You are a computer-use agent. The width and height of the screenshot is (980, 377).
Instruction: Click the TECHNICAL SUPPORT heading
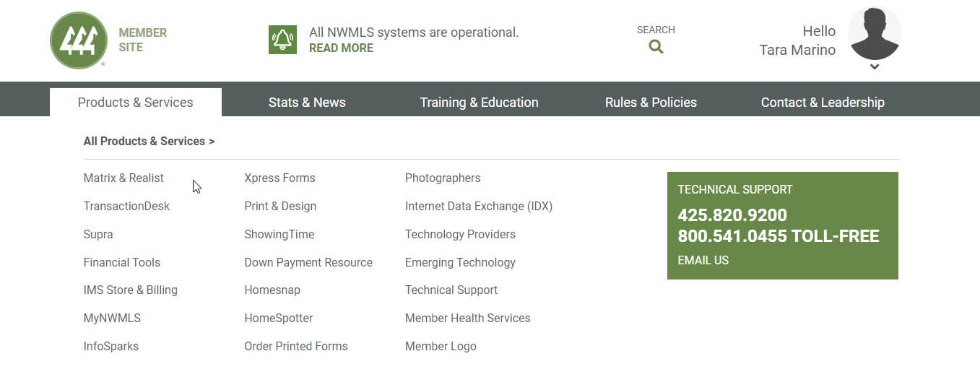coord(735,189)
